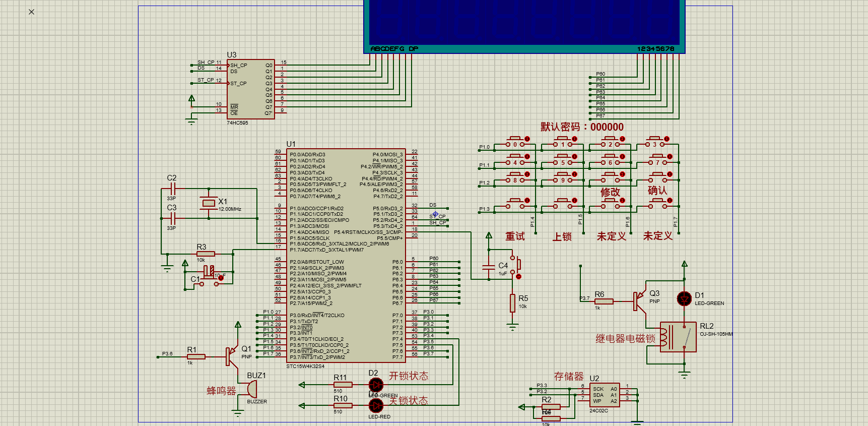Select resistor R10 510
The height and width of the screenshot is (426, 868).
(343, 405)
